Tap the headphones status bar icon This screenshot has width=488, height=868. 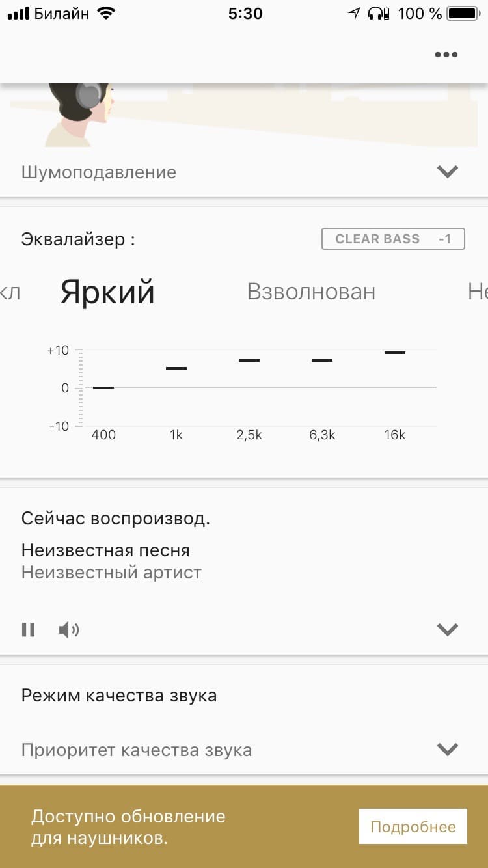378,13
